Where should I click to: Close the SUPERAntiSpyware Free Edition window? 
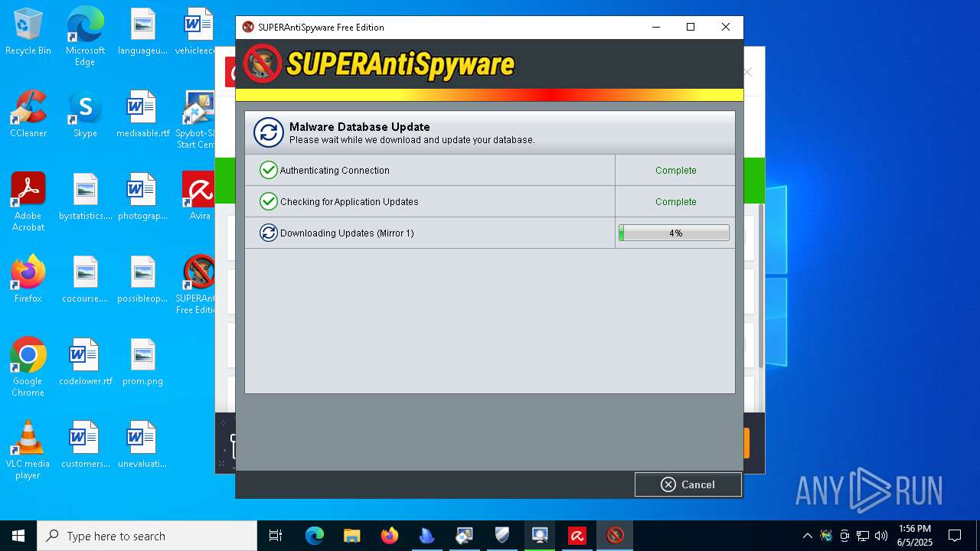[726, 27]
